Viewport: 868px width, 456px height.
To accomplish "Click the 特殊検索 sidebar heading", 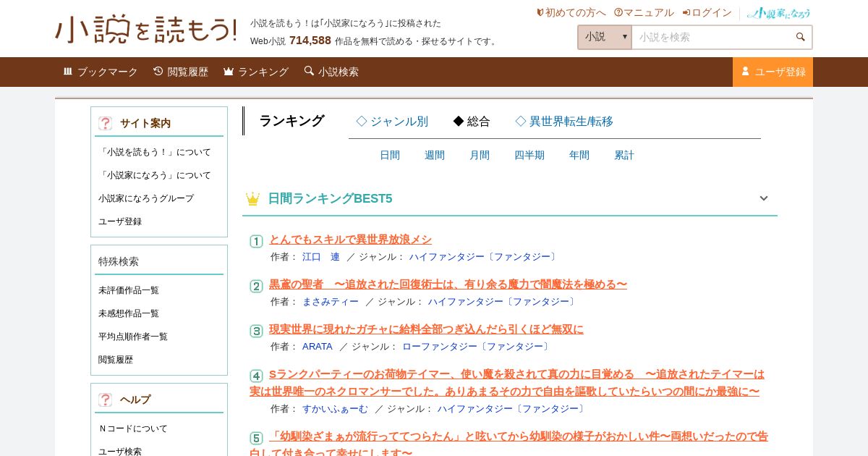I will point(119,261).
